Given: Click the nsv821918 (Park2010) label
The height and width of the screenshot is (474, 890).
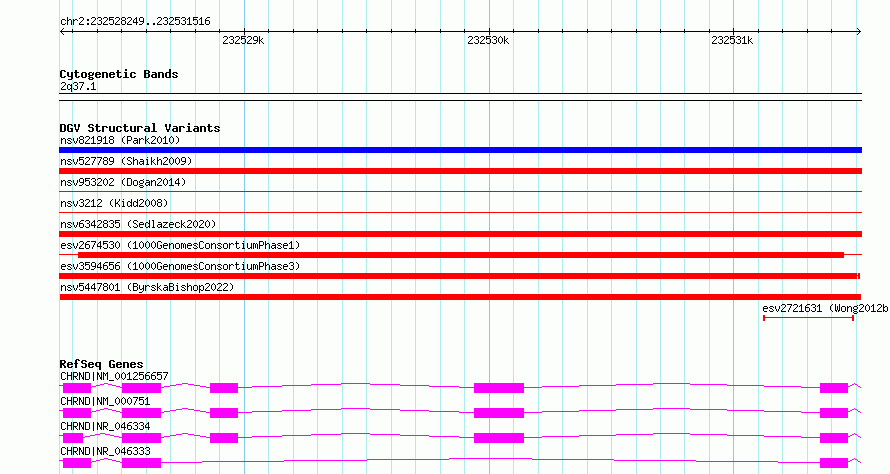Looking at the screenshot, I should pyautogui.click(x=120, y=140).
